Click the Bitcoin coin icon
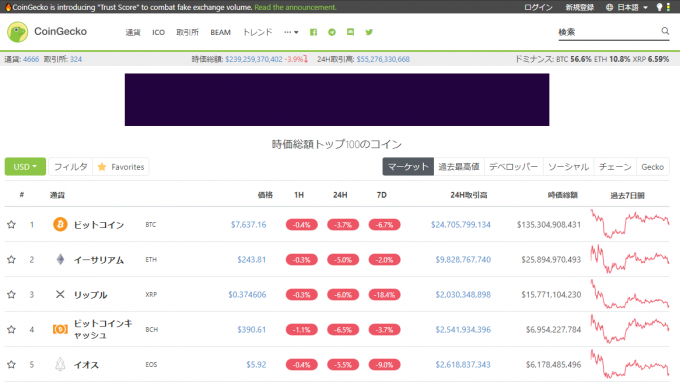 click(x=60, y=224)
